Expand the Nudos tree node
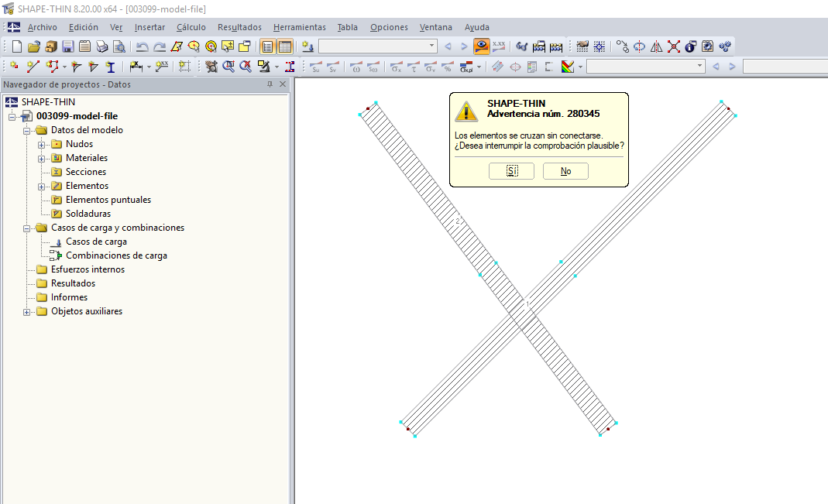Viewport: 828px width, 504px height. click(41, 145)
